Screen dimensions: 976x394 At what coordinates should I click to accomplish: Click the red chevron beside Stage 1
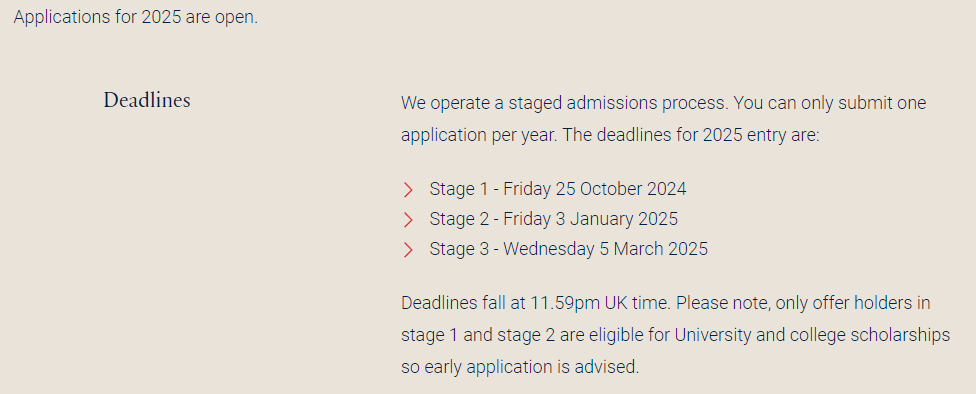408,190
